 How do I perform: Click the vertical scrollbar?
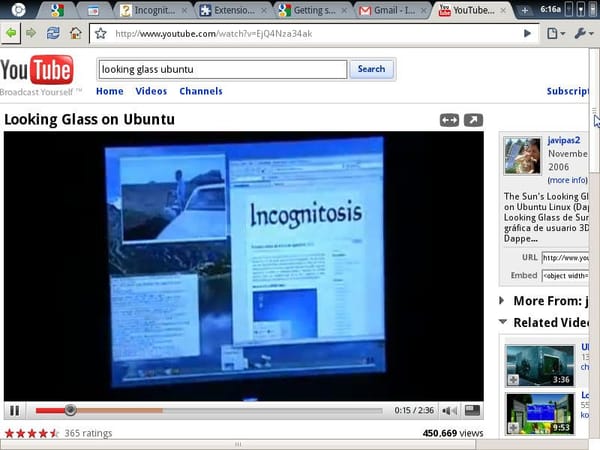click(594, 111)
